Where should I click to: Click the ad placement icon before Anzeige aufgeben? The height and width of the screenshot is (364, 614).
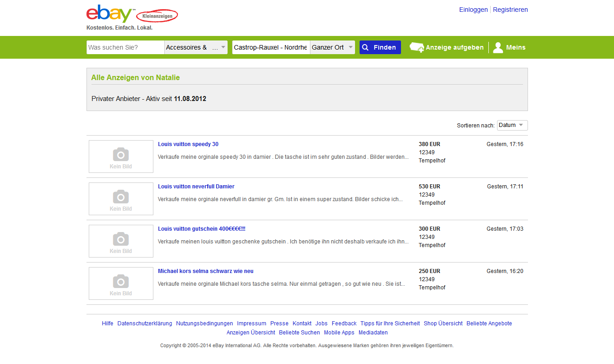[x=416, y=47]
